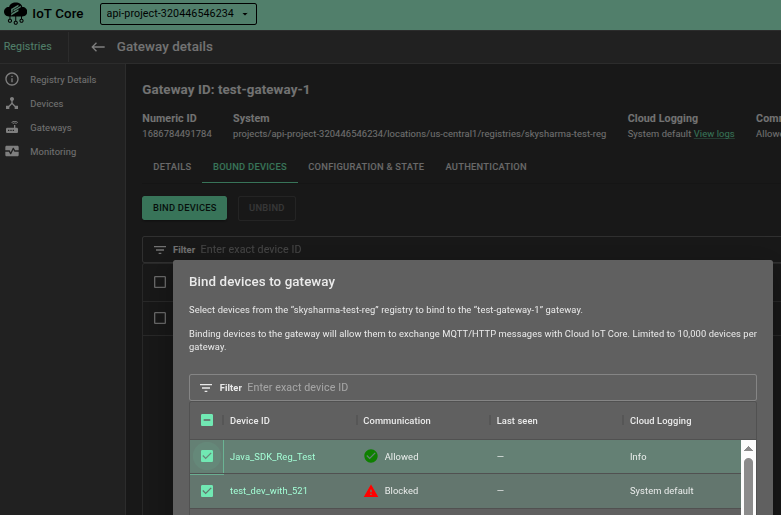Uncheck the test_dev_with_521 device checkbox
The height and width of the screenshot is (515, 781).
click(x=207, y=491)
